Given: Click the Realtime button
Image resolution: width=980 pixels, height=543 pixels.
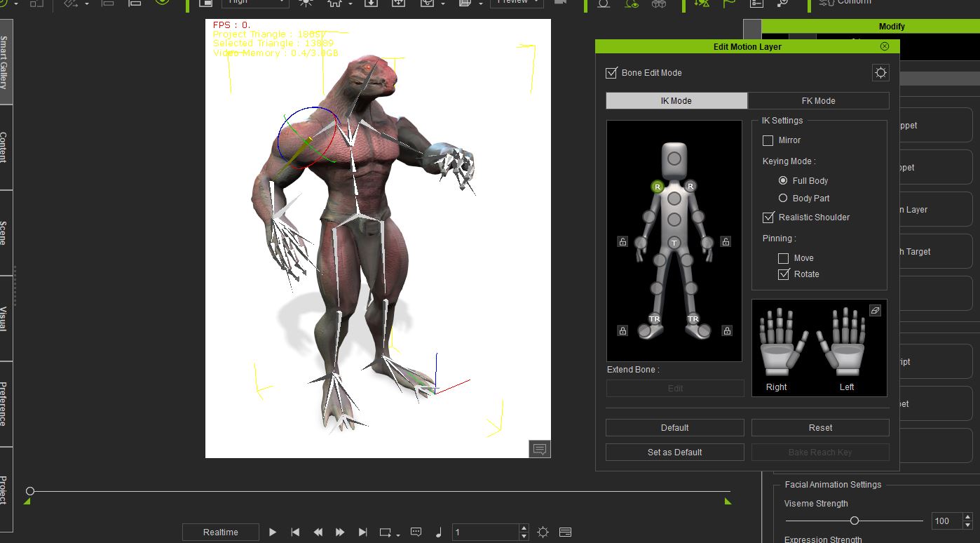Looking at the screenshot, I should [x=221, y=532].
